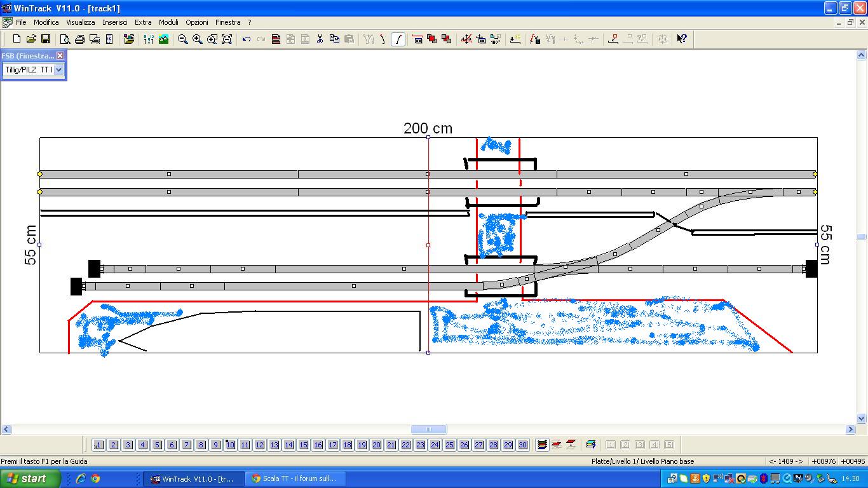
Task: Click the Windows start button
Action: click(x=30, y=478)
